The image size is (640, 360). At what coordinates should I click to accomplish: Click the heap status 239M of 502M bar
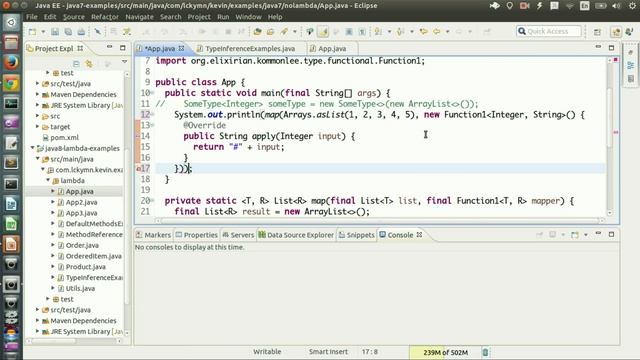coord(445,352)
